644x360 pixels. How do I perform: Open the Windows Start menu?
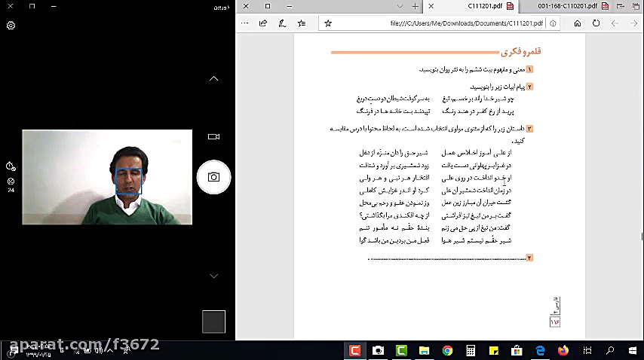pyautogui.click(x=633, y=350)
